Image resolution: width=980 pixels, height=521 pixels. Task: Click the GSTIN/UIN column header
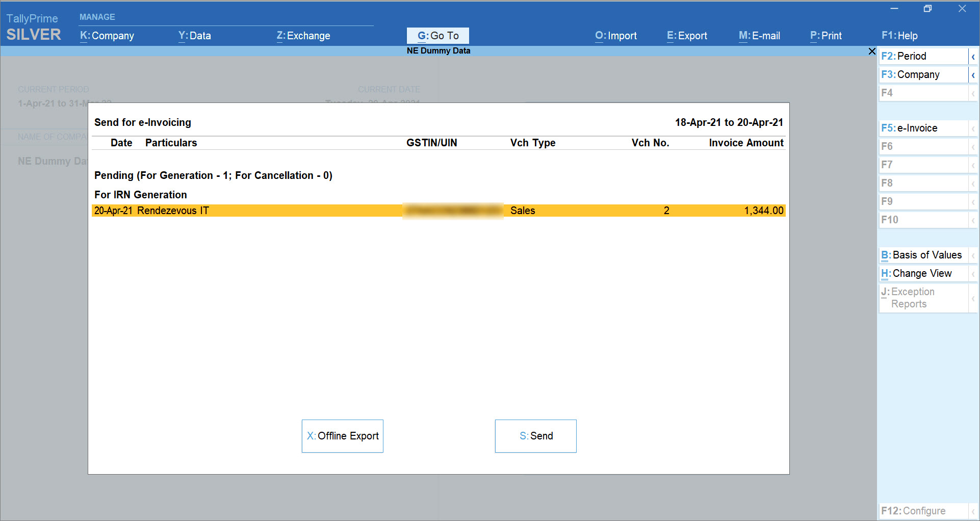tap(432, 143)
